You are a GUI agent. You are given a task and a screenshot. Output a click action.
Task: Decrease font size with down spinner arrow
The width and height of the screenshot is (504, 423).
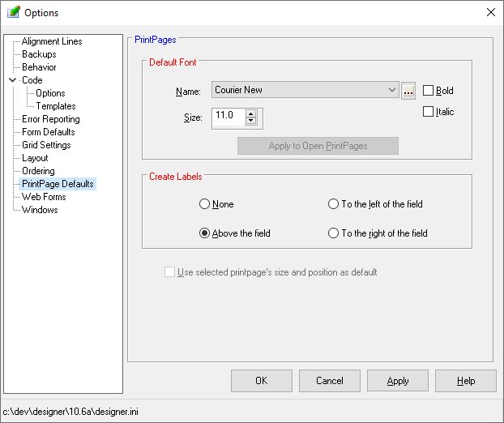point(251,122)
